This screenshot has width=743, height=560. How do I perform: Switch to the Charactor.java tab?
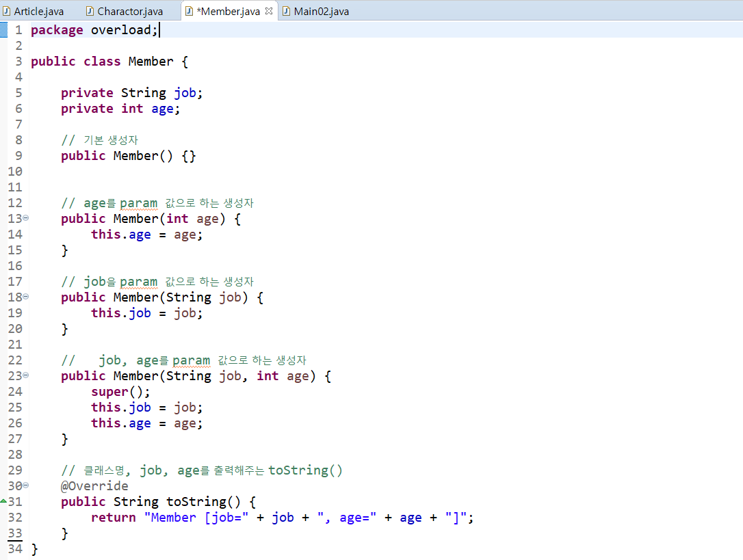[x=125, y=11]
